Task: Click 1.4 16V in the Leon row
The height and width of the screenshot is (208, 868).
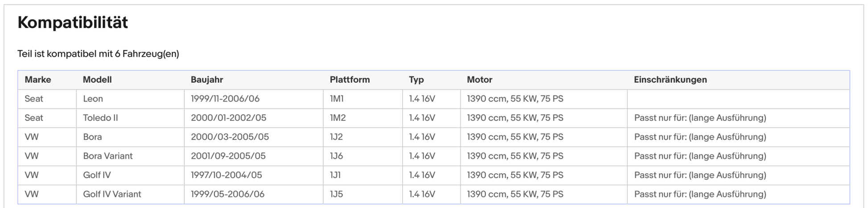Action: click(x=422, y=99)
